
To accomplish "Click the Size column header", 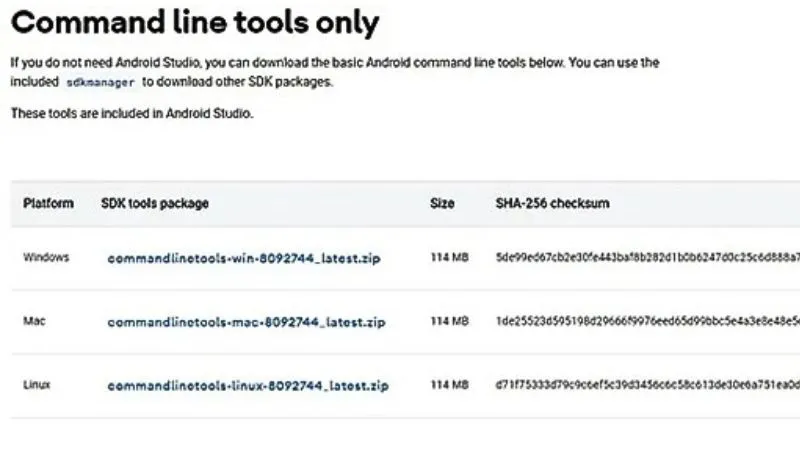I will coord(442,203).
